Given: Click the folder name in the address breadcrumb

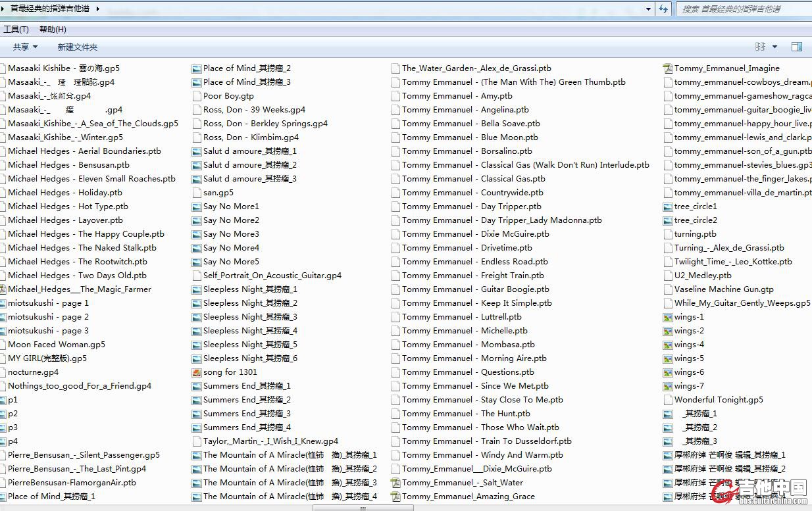Looking at the screenshot, I should pyautogui.click(x=50, y=9).
